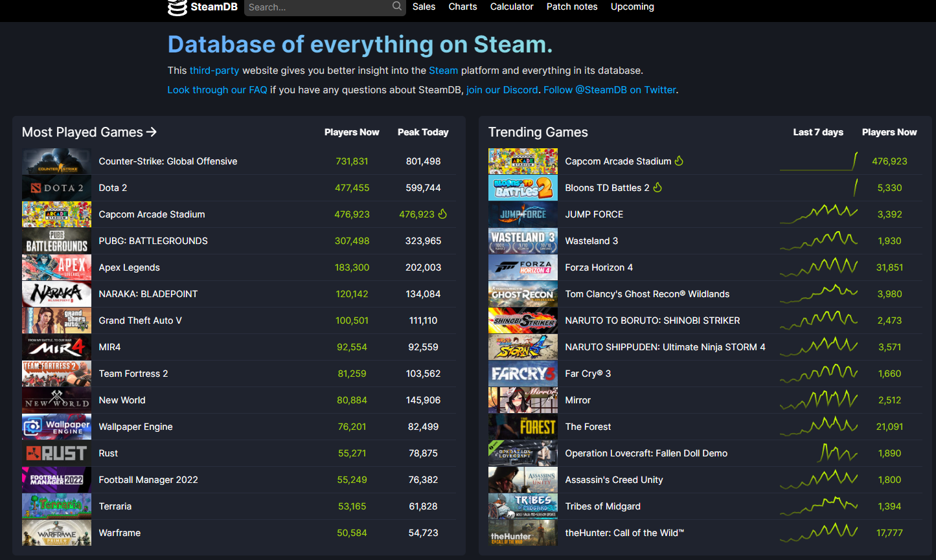Click the search magnifier icon
This screenshot has width=936, height=560.
pos(397,6)
